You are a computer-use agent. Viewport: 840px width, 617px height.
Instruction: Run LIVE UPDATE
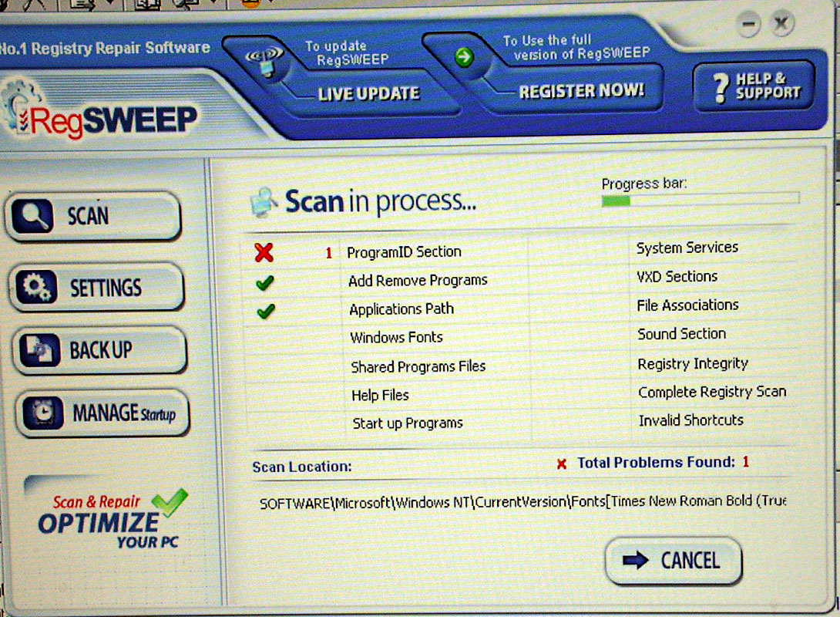(x=368, y=93)
